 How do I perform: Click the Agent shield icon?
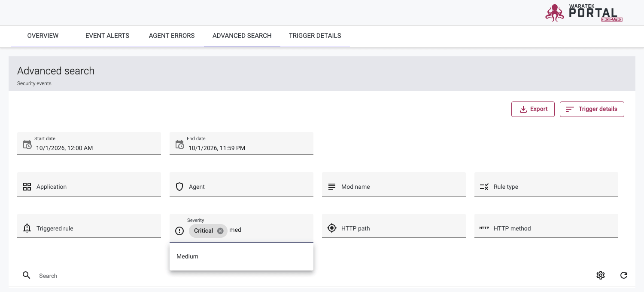click(179, 187)
